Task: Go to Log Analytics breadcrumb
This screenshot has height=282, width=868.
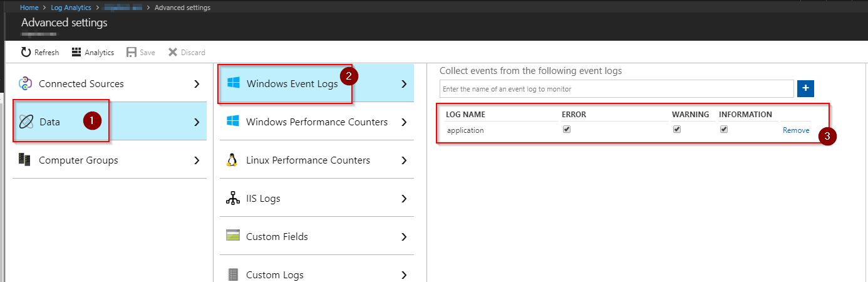Action: point(71,8)
